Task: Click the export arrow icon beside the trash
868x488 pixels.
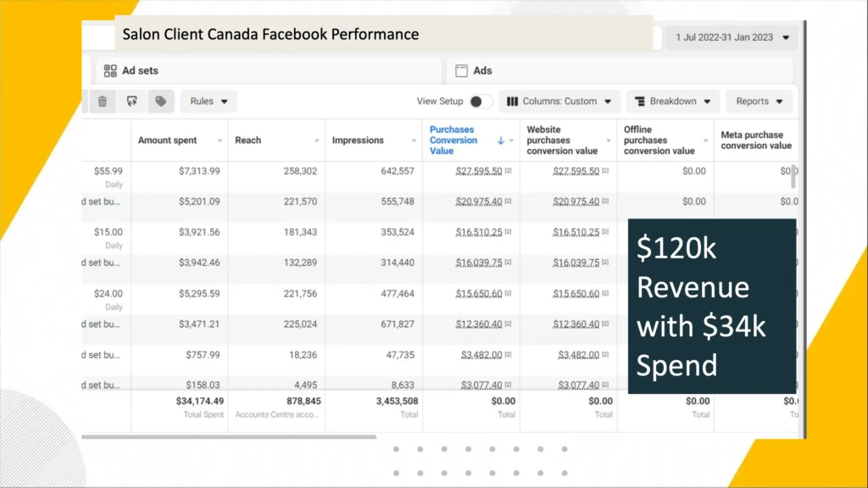Action: (x=131, y=102)
